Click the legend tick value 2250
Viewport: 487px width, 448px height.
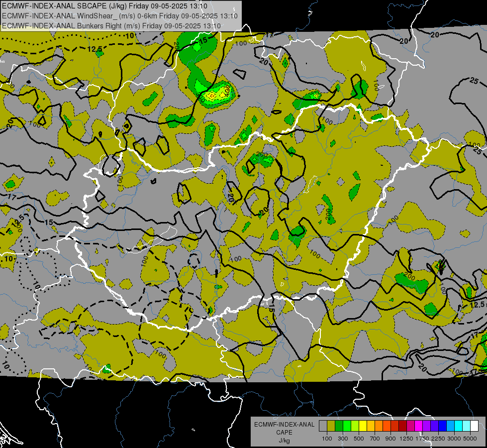pyautogui.click(x=438, y=439)
